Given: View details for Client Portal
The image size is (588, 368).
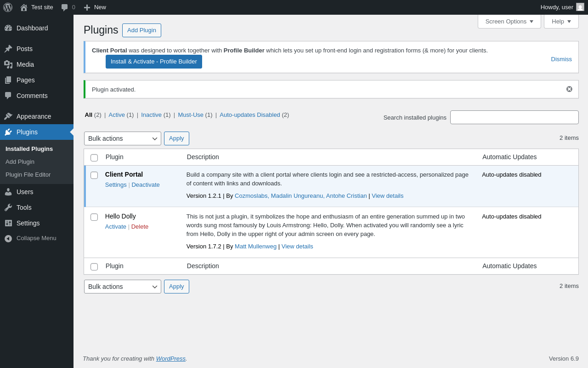Looking at the screenshot, I should (388, 196).
